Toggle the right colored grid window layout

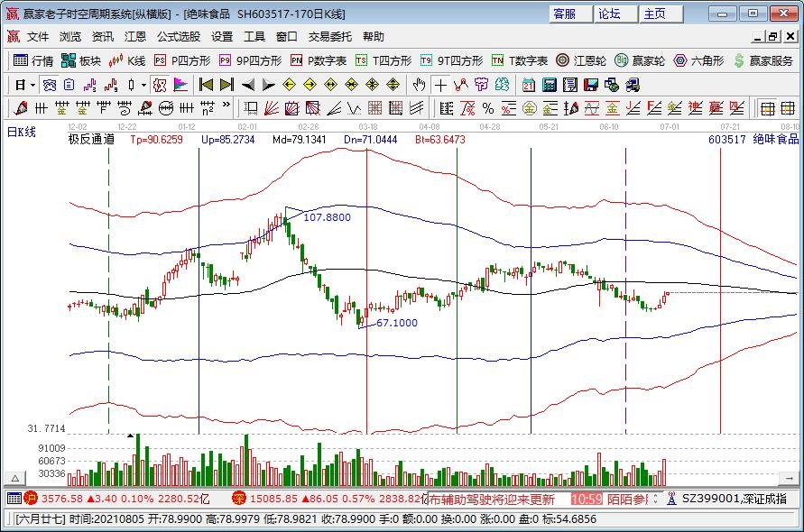pyautogui.click(x=788, y=109)
